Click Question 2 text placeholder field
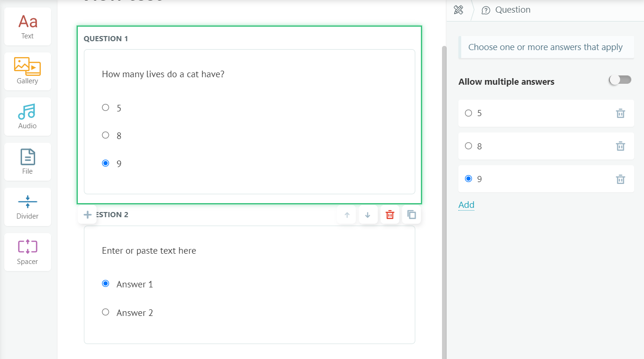 [149, 251]
